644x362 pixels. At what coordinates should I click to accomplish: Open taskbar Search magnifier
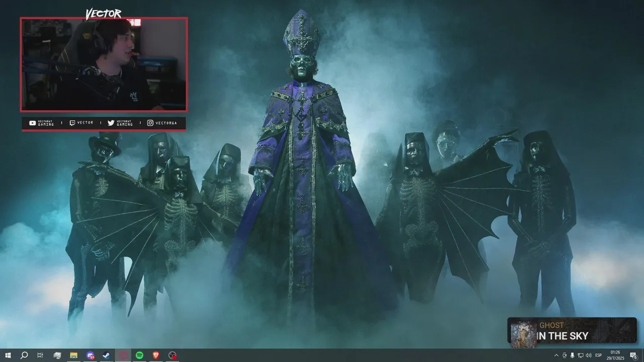[x=24, y=355]
